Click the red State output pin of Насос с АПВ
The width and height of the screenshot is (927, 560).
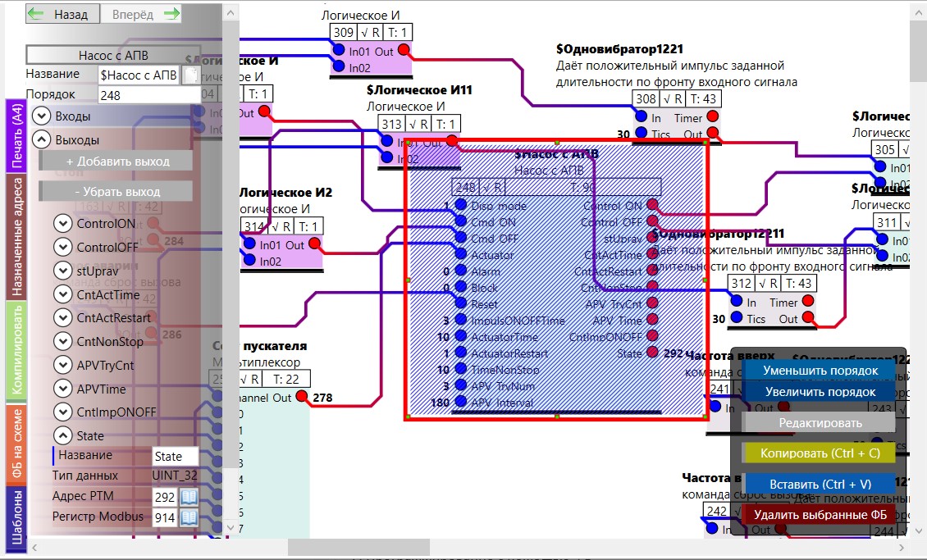coord(652,353)
